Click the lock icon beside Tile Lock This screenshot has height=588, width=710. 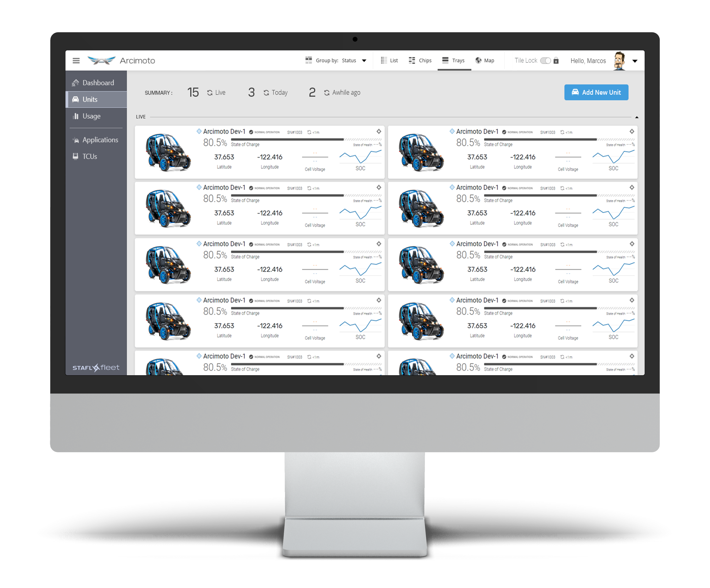(x=556, y=61)
